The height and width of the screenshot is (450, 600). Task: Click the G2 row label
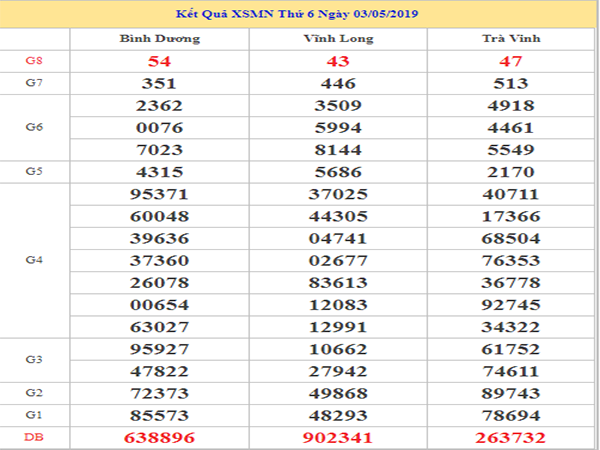34,393
